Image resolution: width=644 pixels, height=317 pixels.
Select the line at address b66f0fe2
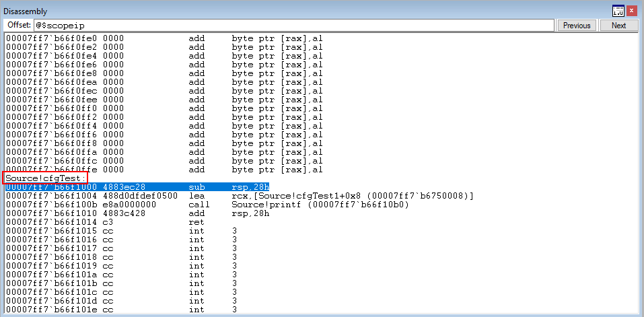coord(164,47)
